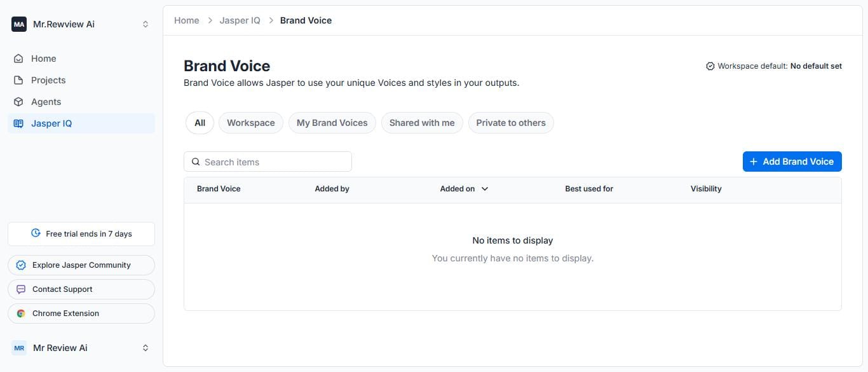Switch to Shared with me tab

422,123
